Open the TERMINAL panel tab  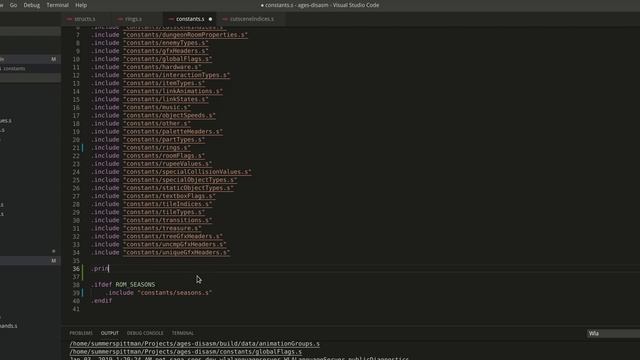coord(182,333)
